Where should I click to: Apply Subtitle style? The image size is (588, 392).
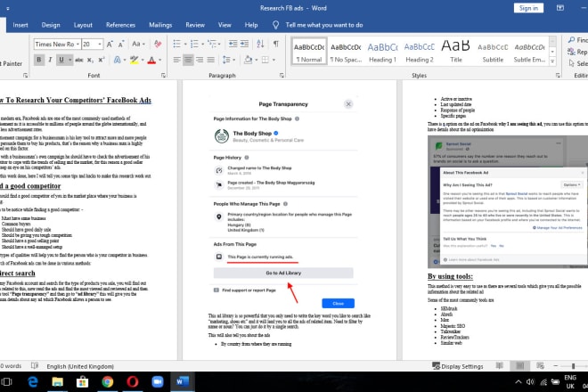(x=493, y=52)
